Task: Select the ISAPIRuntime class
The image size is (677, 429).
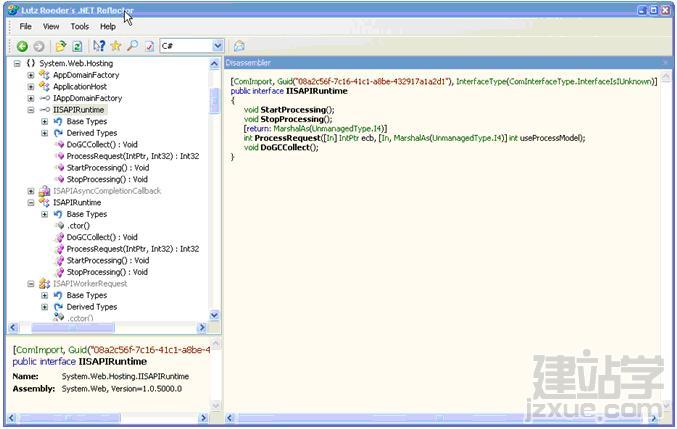Action: [x=77, y=203]
